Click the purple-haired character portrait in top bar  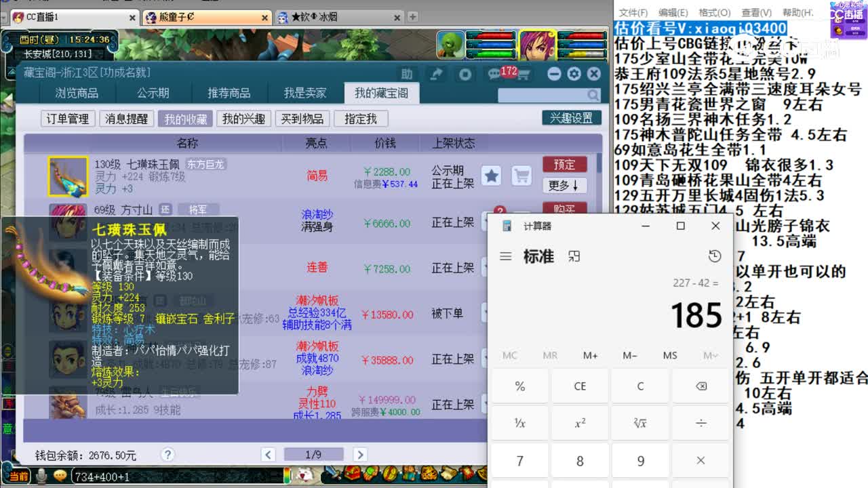pyautogui.click(x=538, y=45)
